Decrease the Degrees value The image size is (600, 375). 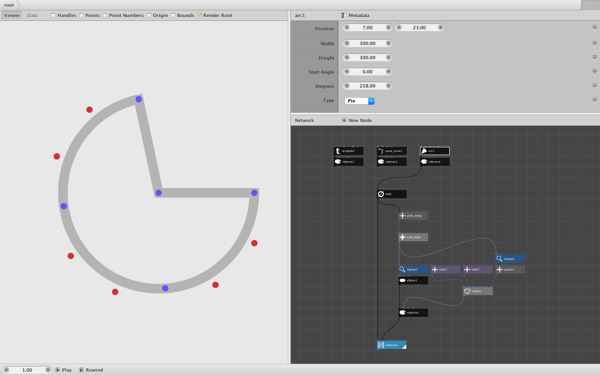(x=347, y=86)
